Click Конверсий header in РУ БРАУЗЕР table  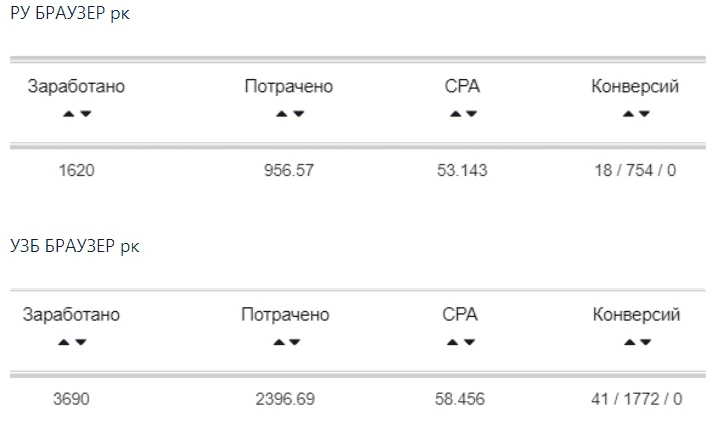[x=635, y=86]
